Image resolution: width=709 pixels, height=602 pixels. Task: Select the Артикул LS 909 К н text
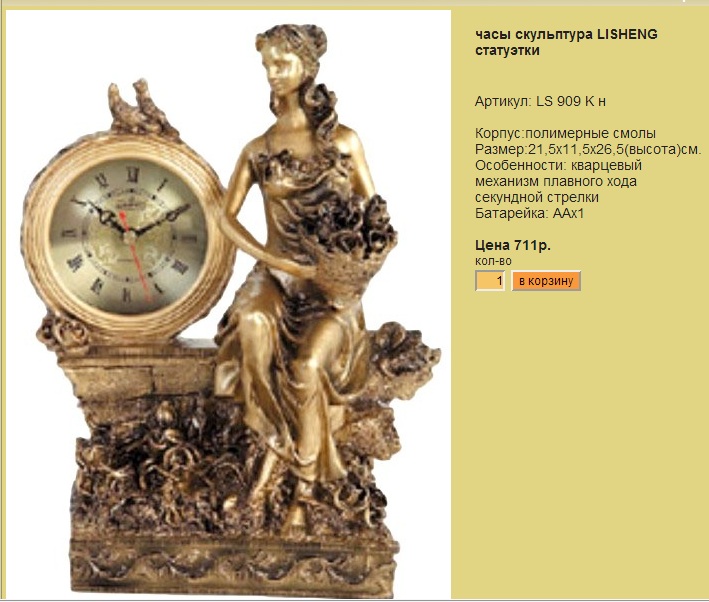point(540,101)
